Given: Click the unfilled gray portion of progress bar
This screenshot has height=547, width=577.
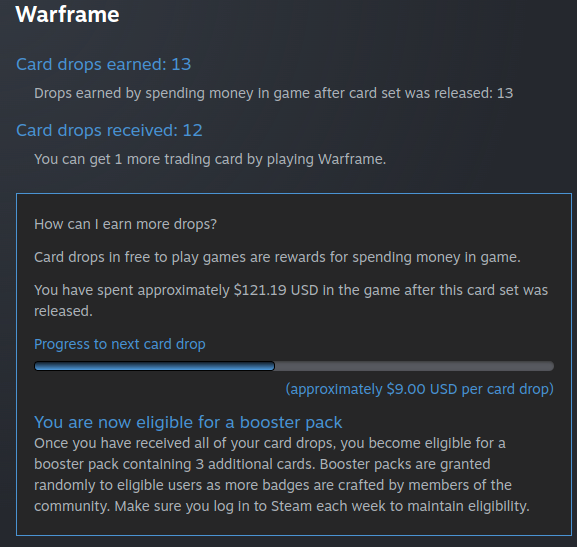Looking at the screenshot, I should pos(414,366).
